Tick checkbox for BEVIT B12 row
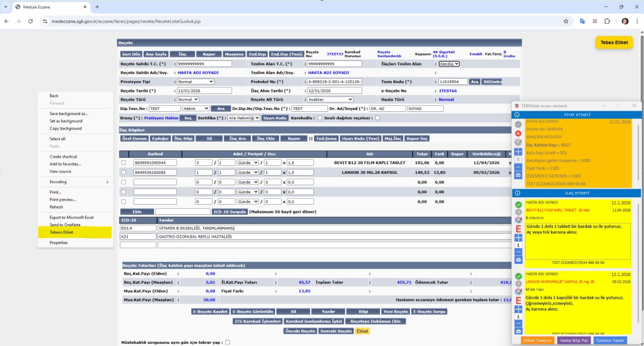Viewport: 644px width, 346px height. [124, 162]
